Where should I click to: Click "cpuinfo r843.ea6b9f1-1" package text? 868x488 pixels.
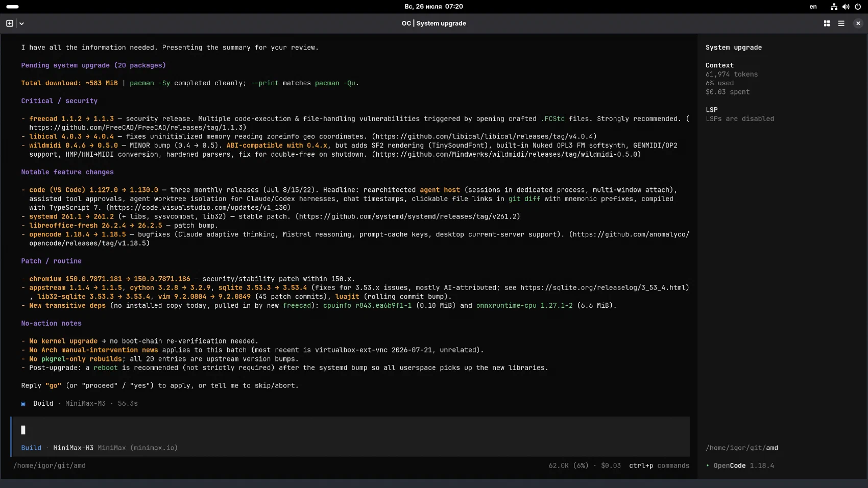(x=367, y=306)
